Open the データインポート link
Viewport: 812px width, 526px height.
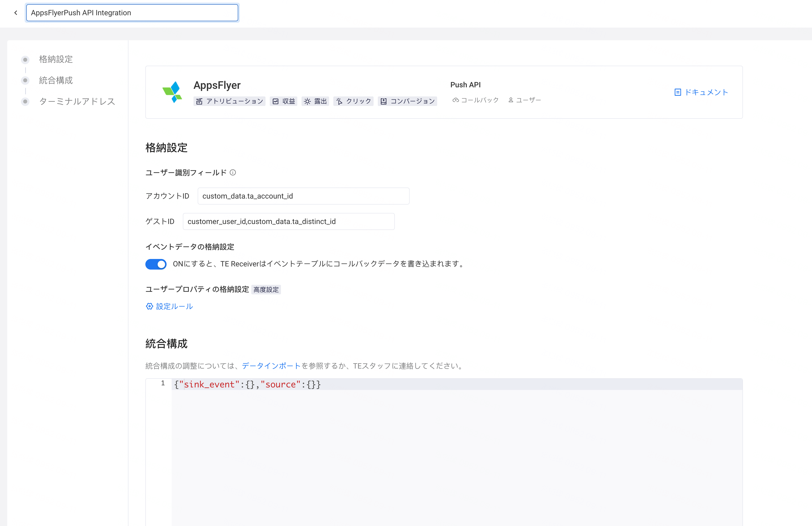pyautogui.click(x=271, y=366)
